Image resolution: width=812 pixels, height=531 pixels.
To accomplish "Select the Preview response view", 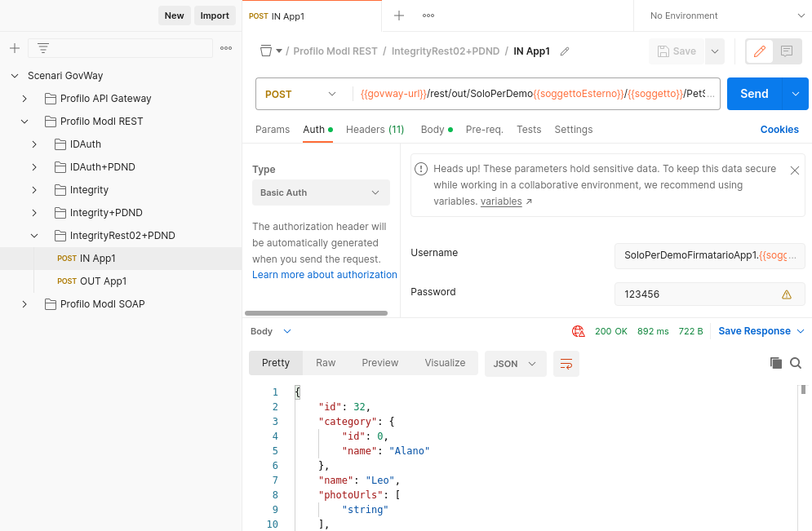I will coord(380,363).
